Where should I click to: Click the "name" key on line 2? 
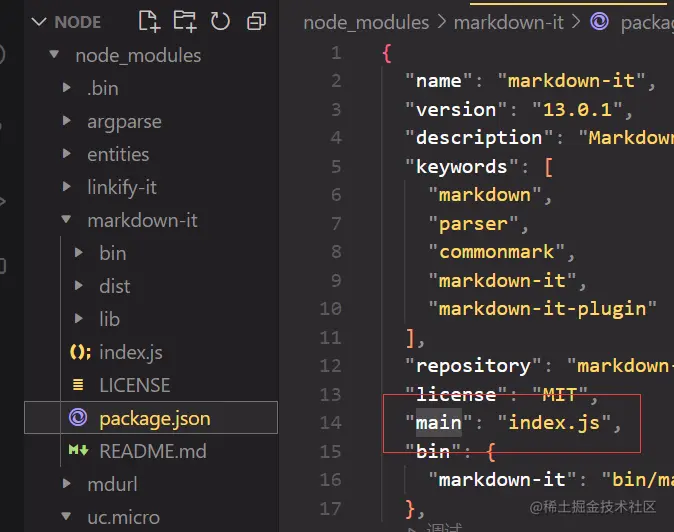(438, 81)
